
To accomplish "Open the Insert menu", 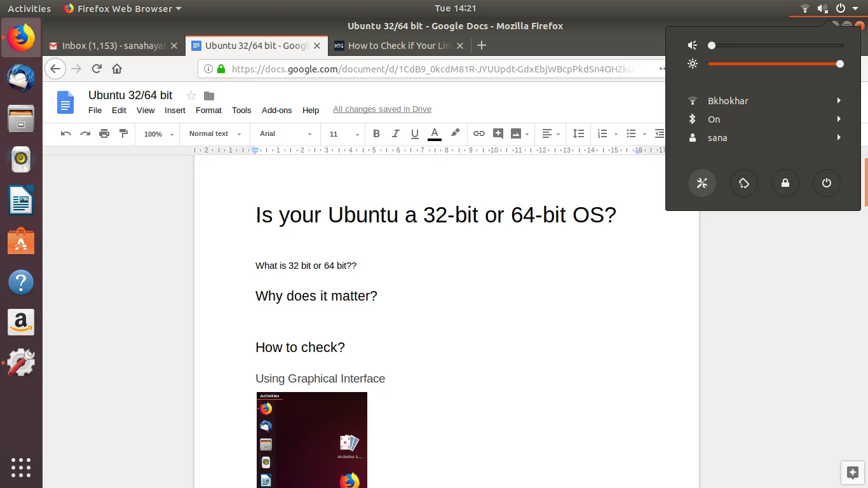I will coord(175,110).
